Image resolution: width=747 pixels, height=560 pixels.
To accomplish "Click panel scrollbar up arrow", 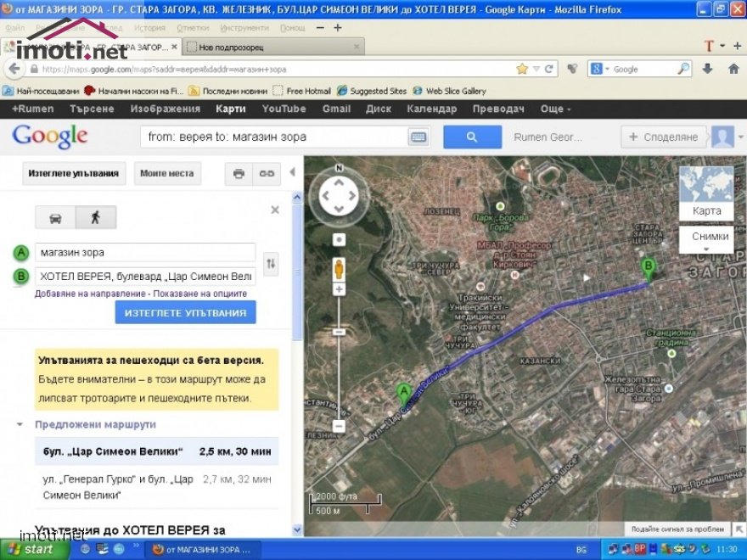I will [297, 197].
